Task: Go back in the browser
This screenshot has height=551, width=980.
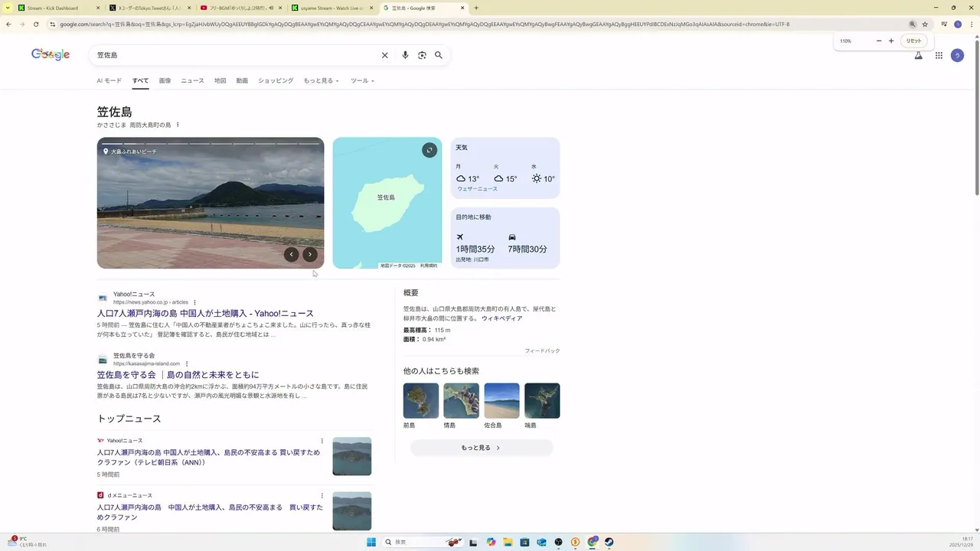Action: pos(8,24)
